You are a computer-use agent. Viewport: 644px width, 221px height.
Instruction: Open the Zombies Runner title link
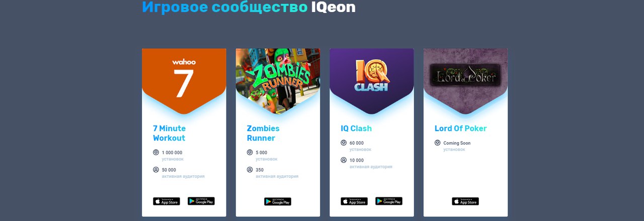tap(263, 133)
